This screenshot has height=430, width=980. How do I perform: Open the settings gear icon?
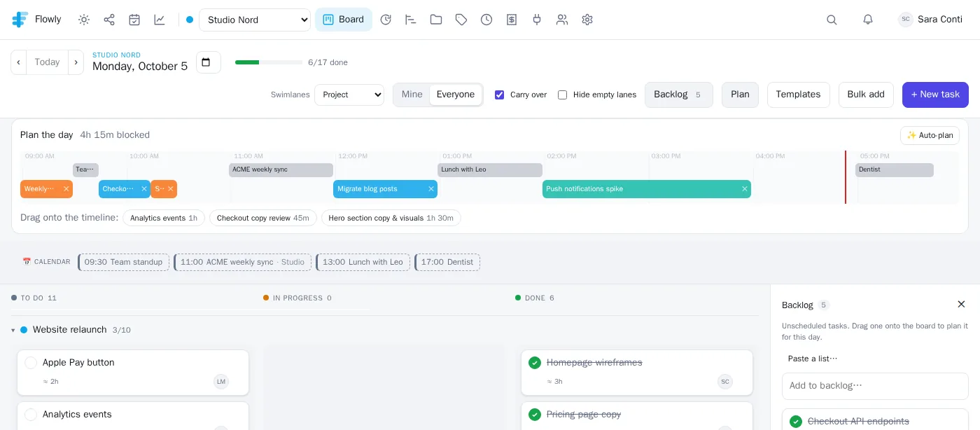click(587, 20)
